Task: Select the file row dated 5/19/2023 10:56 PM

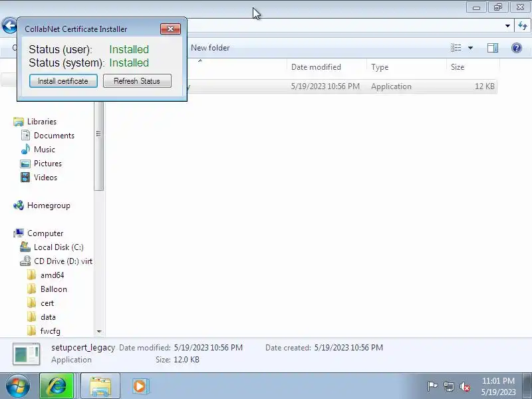Action: (342, 86)
